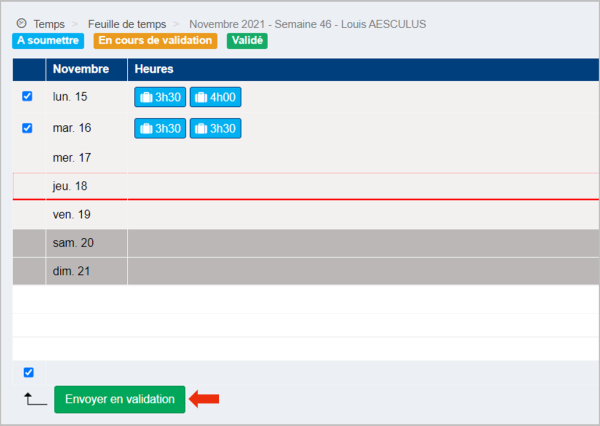The image size is (600, 426).
Task: Click briefcase icon on Monday's 4h00 entry
Action: click(201, 97)
